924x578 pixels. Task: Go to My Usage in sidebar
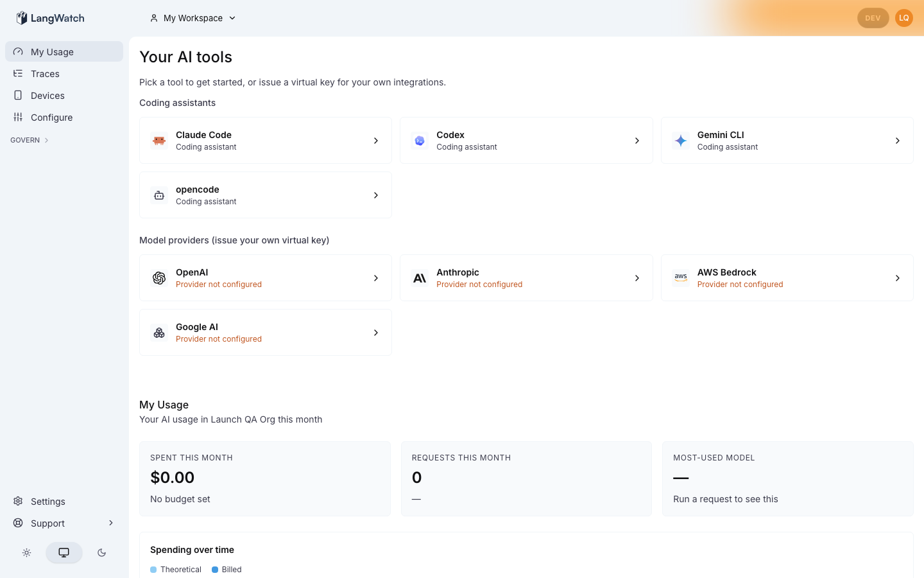pos(64,52)
